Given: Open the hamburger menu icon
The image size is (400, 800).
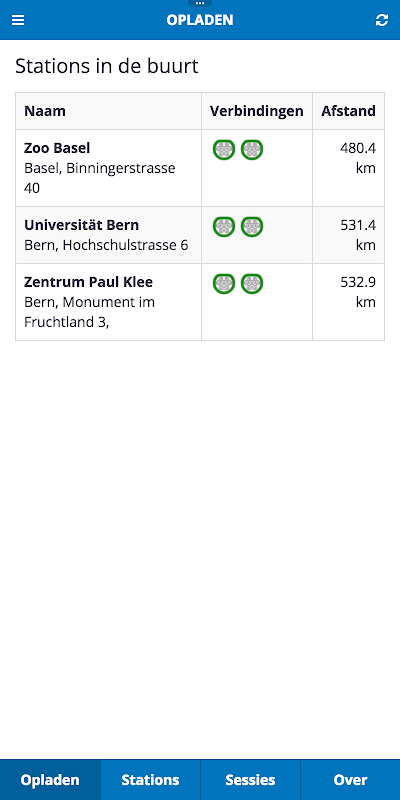Looking at the screenshot, I should tap(18, 20).
